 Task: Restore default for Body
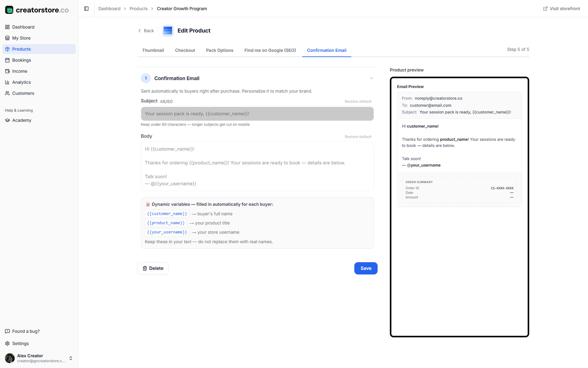click(358, 137)
